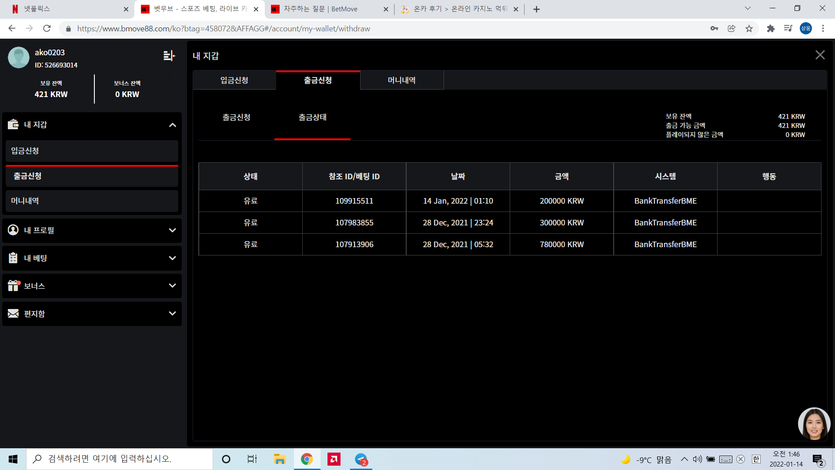Open the media control icon
Viewport: 835px width, 470px height.
(x=788, y=29)
